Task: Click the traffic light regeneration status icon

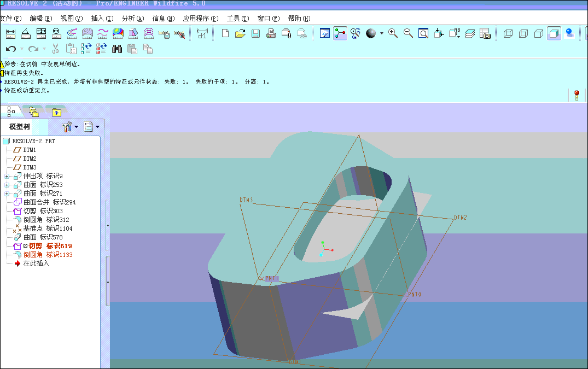Action: coord(577,95)
